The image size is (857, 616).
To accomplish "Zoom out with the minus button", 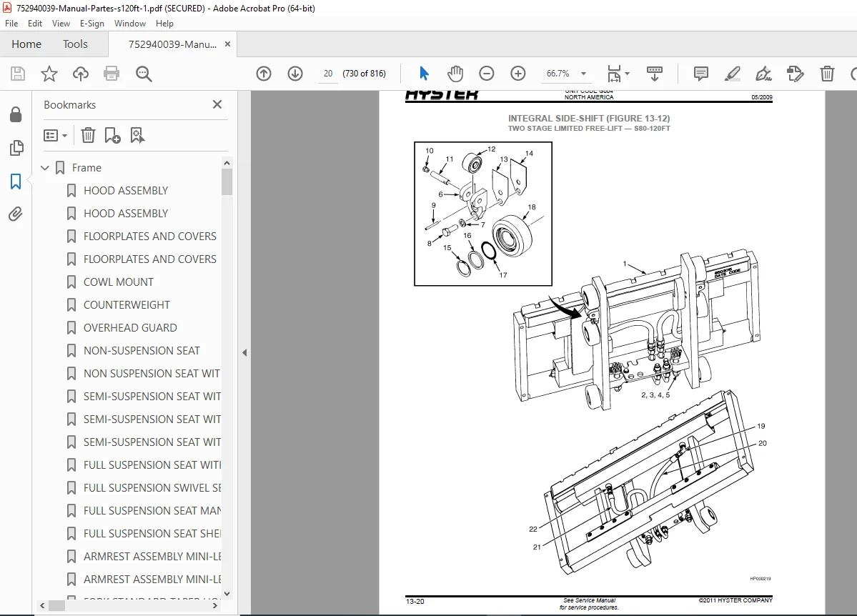I will pos(487,73).
